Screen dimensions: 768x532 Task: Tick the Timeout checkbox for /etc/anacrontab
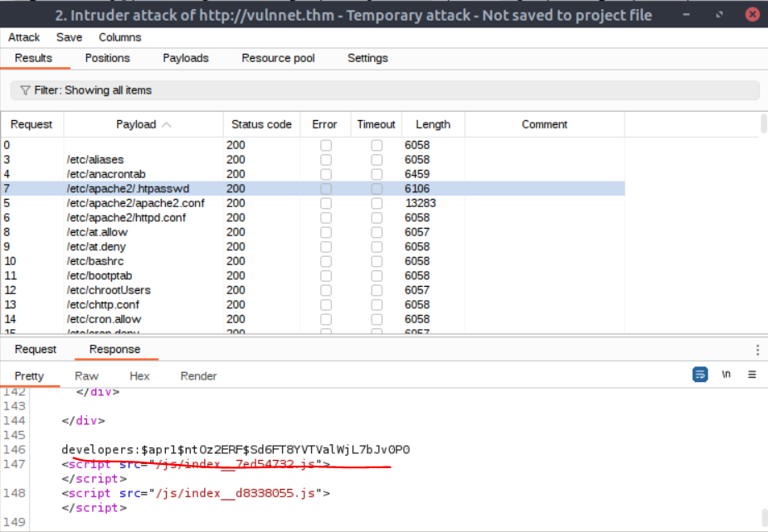coord(377,174)
